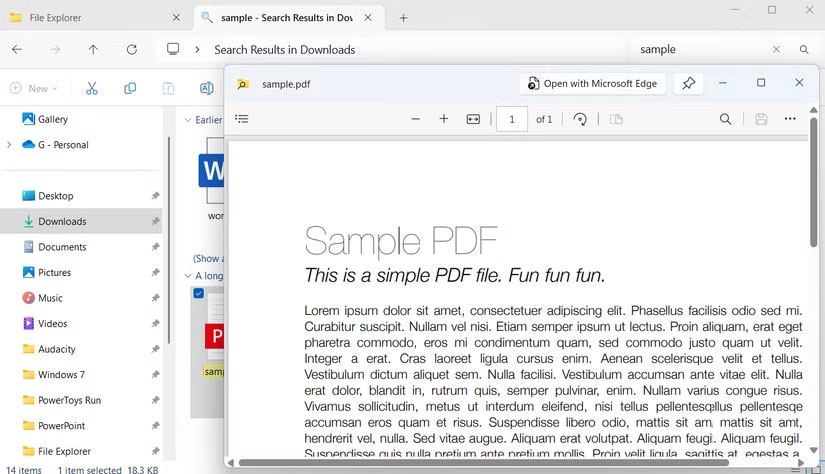Close the sample Search Results tab
Screen dimensions: 825x474
click(x=368, y=18)
